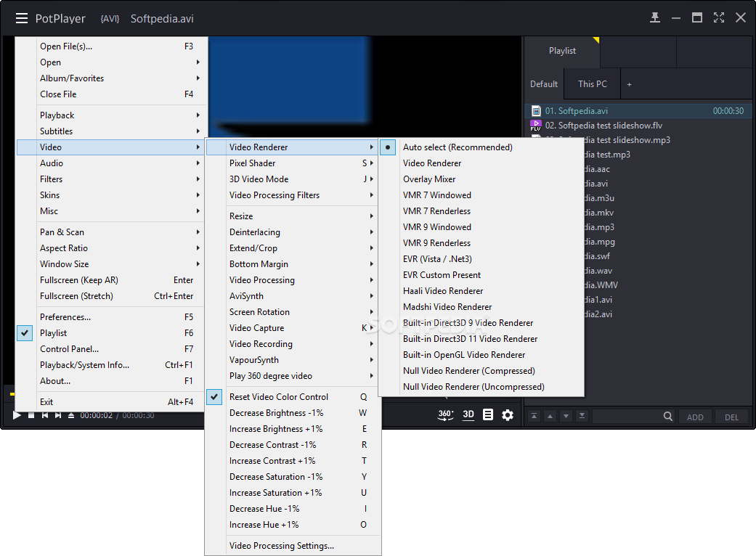Expand the Subtitles submenu
The width and height of the screenshot is (756, 556).
[111, 131]
